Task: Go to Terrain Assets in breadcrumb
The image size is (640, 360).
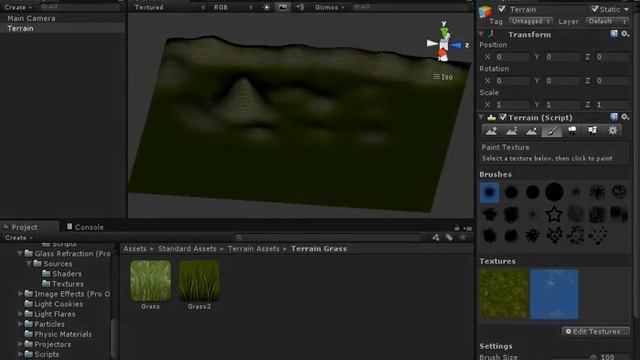Action: pos(253,249)
